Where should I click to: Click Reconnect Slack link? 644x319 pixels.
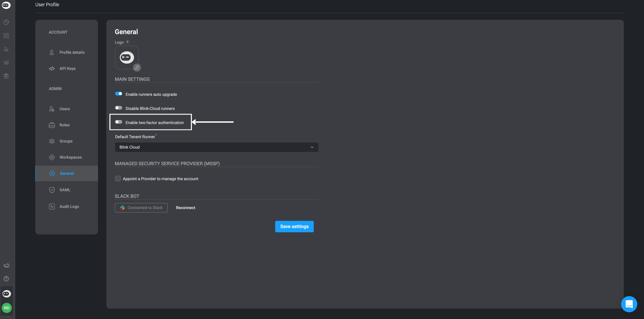coord(185,208)
